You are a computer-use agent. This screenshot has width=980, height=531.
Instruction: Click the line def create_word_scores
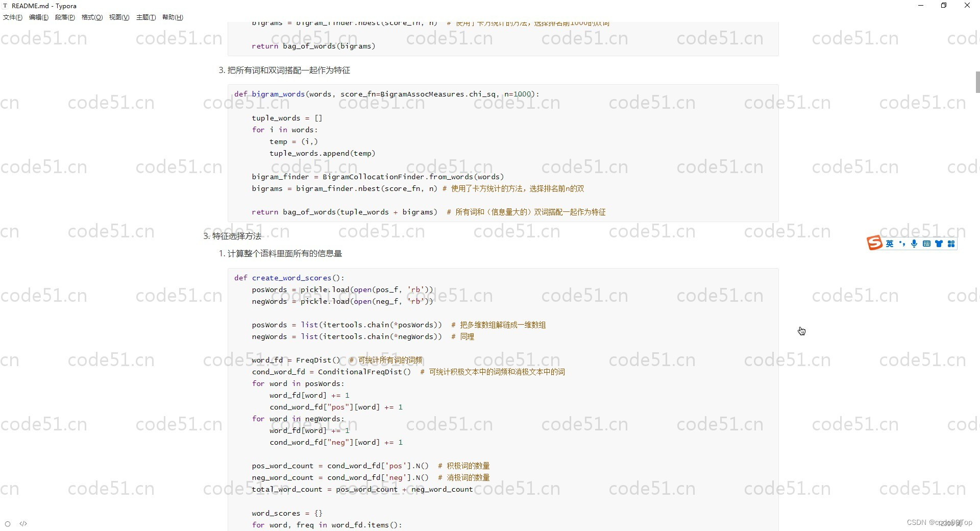pyautogui.click(x=289, y=278)
